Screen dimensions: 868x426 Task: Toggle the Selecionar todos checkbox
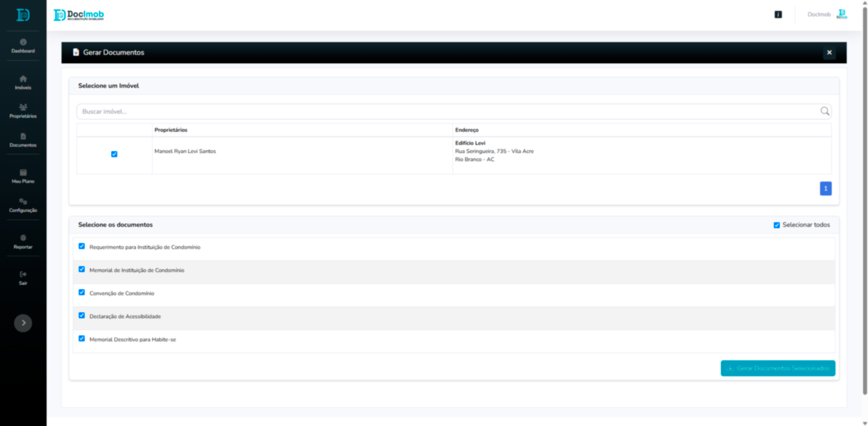(x=777, y=225)
